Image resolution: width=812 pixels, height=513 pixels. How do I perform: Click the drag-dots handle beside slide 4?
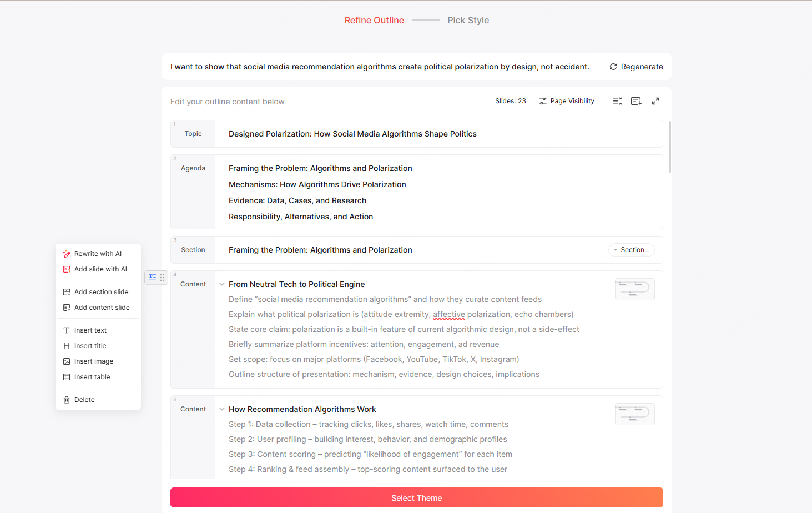point(162,277)
